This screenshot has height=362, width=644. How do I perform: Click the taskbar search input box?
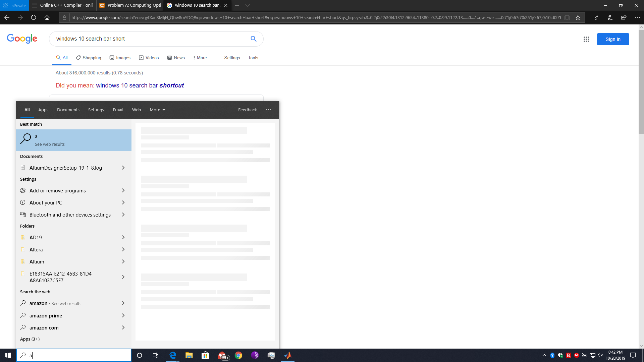(x=74, y=355)
